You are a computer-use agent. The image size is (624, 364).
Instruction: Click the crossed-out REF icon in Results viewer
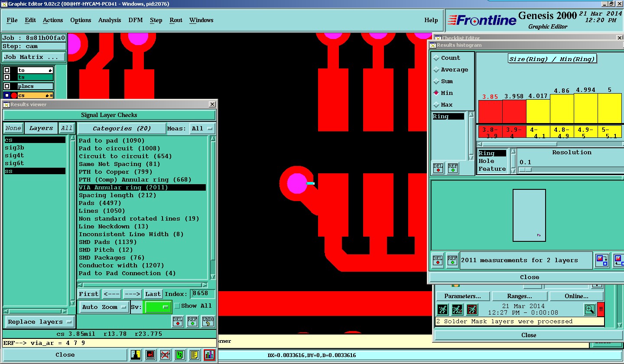[x=165, y=355]
